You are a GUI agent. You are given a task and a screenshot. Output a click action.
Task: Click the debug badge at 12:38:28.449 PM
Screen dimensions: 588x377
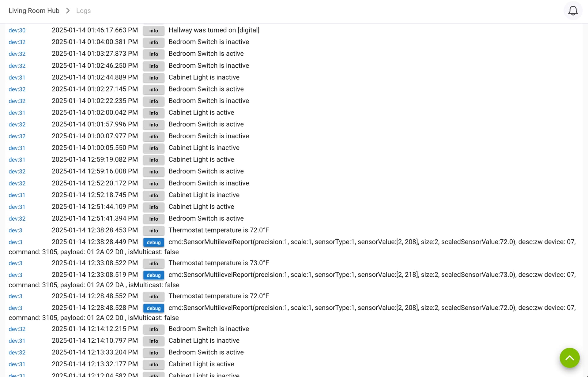pyautogui.click(x=154, y=242)
